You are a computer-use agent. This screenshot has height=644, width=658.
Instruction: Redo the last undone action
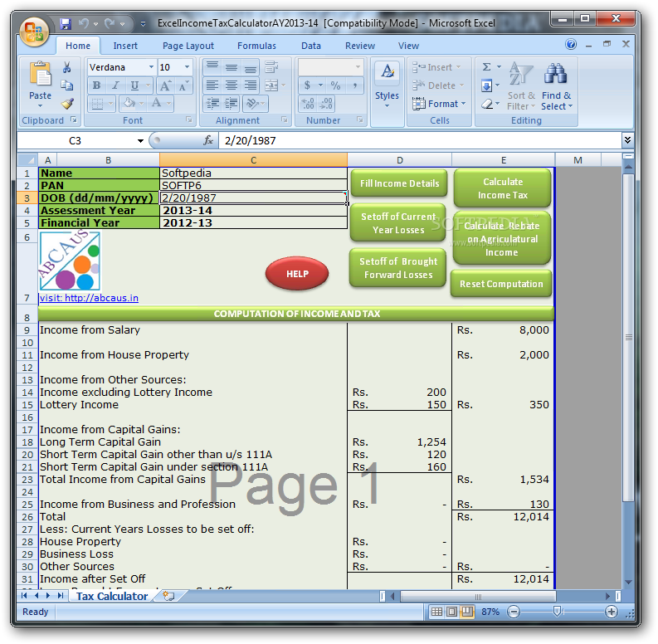click(x=110, y=23)
